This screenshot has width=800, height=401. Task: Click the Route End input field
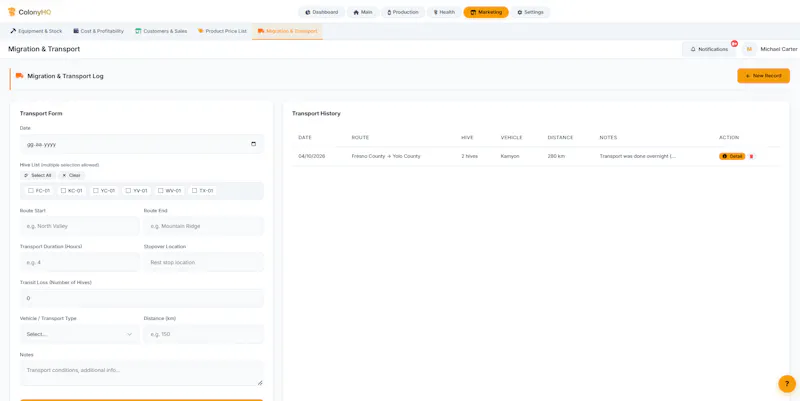204,226
